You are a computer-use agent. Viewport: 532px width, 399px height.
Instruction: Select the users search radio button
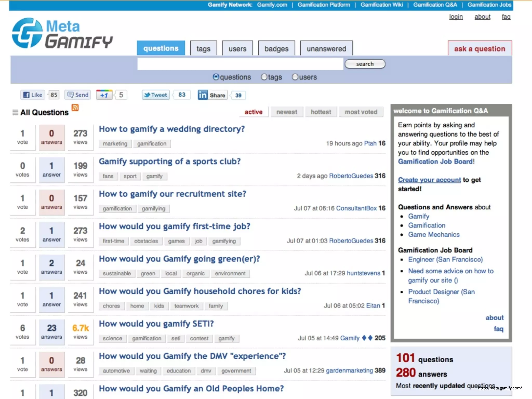point(295,77)
